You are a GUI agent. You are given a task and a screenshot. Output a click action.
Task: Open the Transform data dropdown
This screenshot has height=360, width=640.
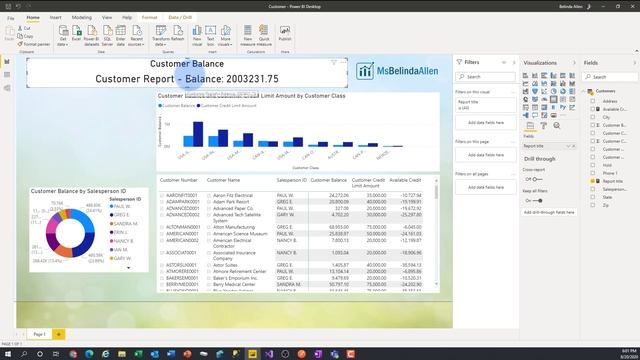(161, 35)
